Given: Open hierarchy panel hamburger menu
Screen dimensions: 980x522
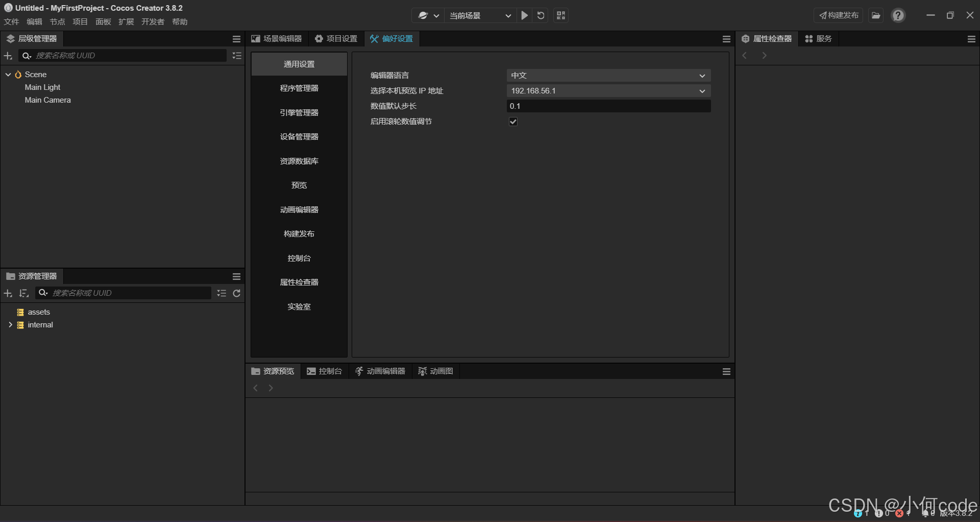Looking at the screenshot, I should click(236, 39).
